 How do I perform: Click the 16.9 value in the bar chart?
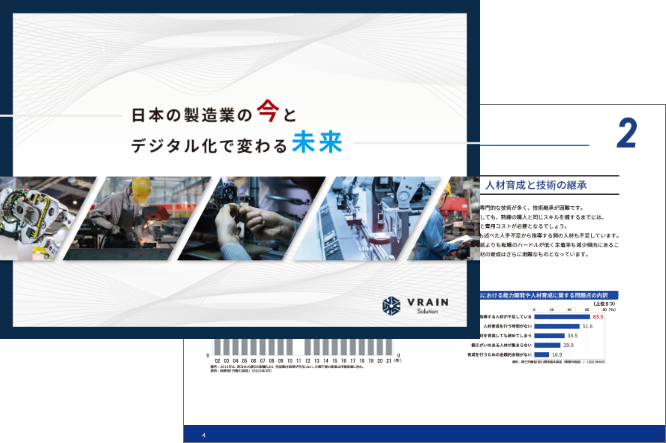[x=557, y=354]
